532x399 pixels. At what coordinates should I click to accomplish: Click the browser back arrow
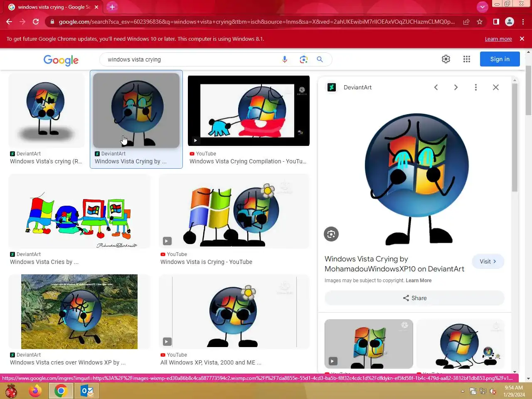point(9,22)
